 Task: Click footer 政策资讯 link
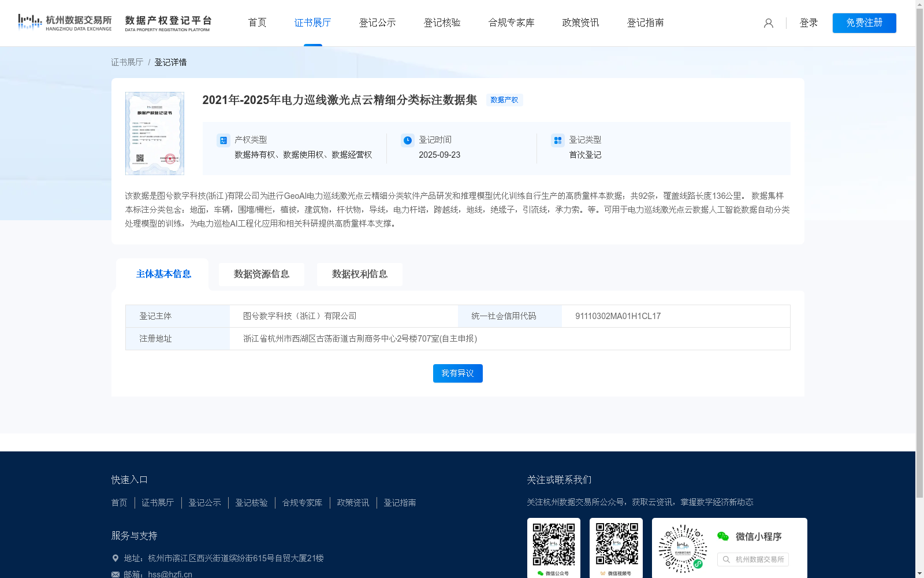tap(353, 503)
